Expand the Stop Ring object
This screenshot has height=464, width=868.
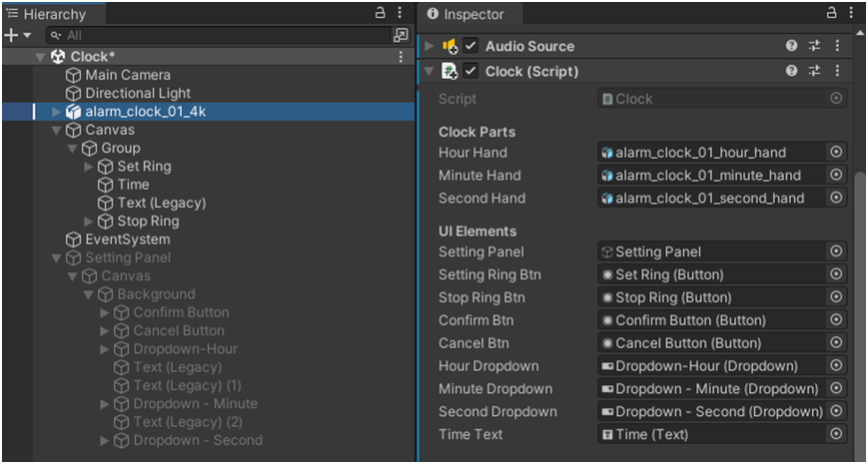tap(88, 222)
